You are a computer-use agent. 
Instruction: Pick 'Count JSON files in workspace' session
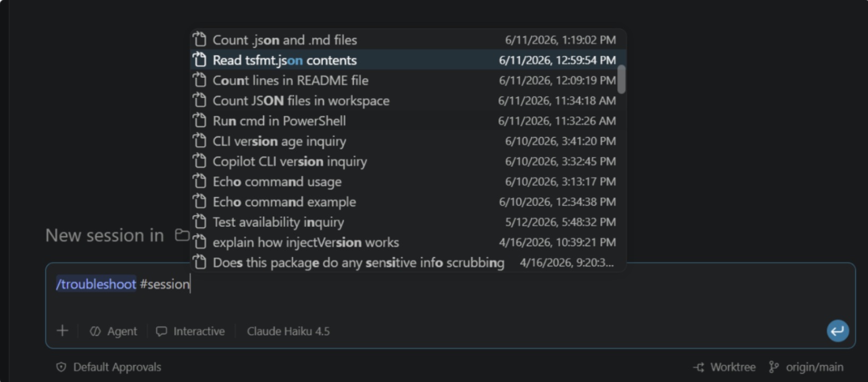(408, 100)
